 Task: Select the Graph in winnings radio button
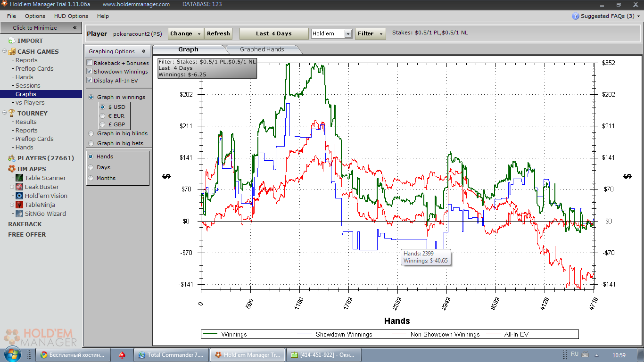[x=91, y=97]
